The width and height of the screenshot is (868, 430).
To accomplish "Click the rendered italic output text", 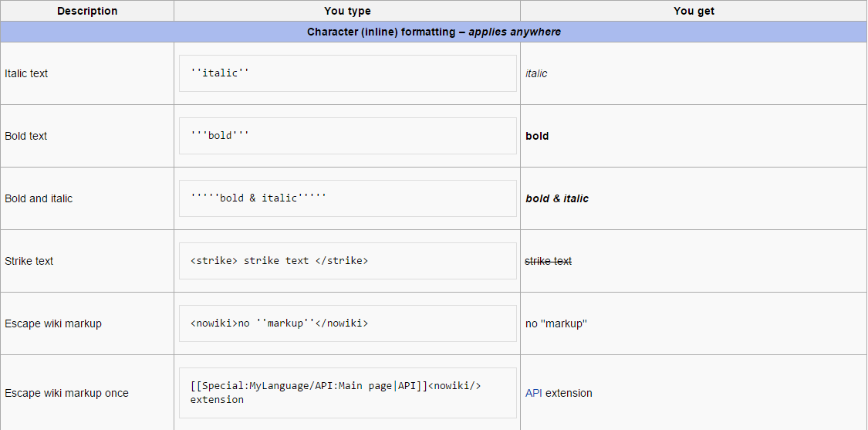I will click(x=536, y=73).
